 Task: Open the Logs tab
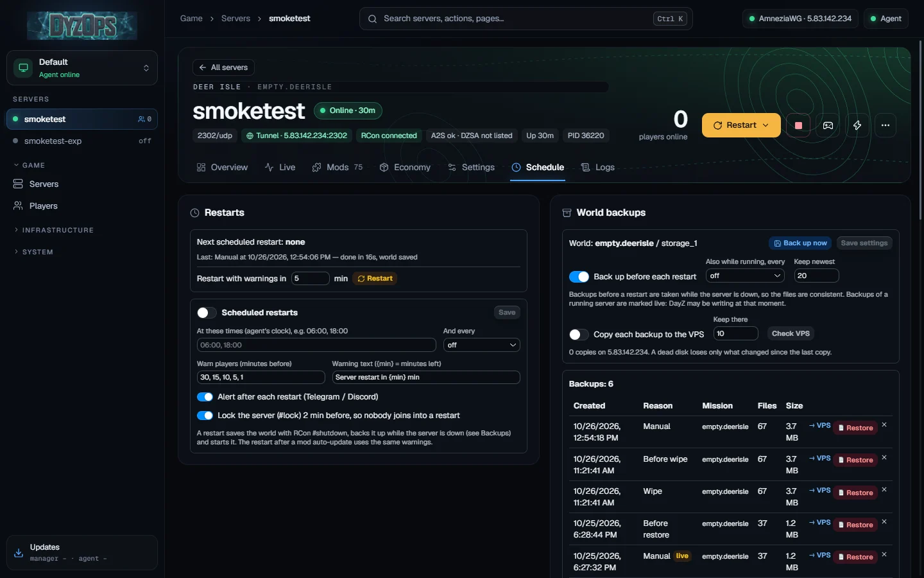point(598,168)
